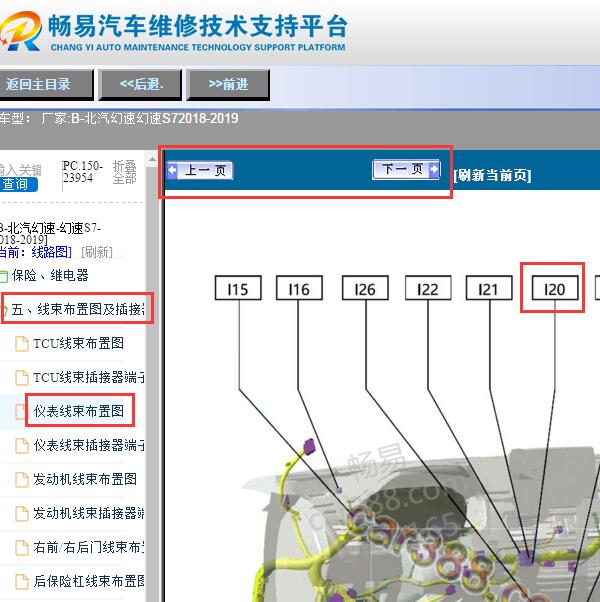This screenshot has width=600, height=602.
Task: Focus the keyword search input field
Action: tap(20, 170)
